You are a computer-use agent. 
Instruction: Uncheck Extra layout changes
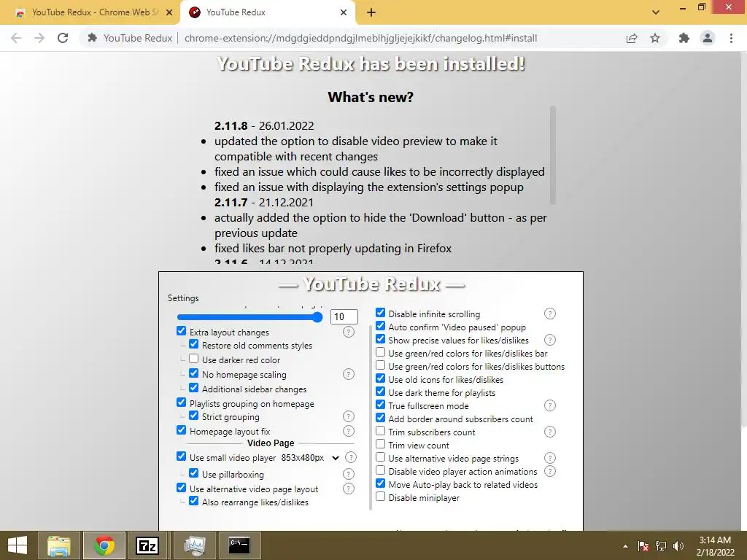click(x=181, y=331)
